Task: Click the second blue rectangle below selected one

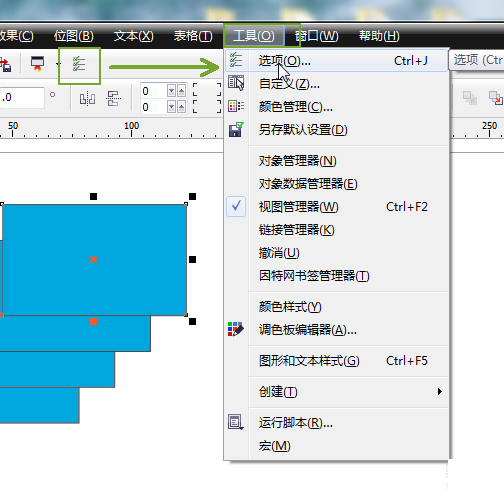Action: (75, 333)
